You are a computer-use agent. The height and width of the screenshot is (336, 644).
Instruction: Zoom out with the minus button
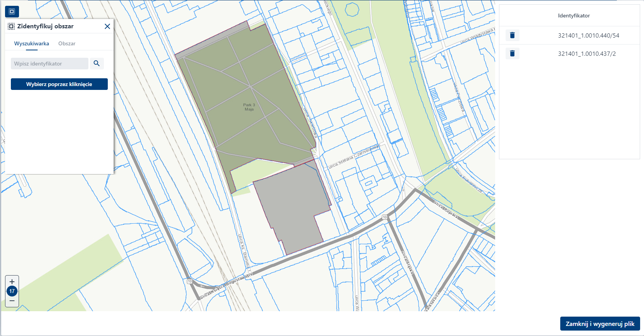click(x=12, y=301)
